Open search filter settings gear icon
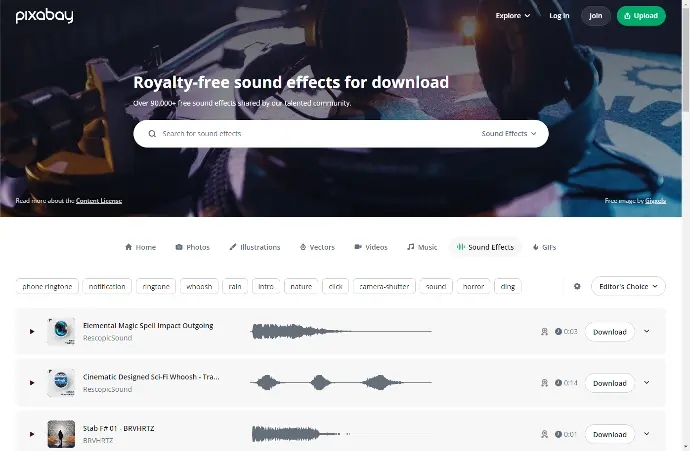The height and width of the screenshot is (451, 690). click(577, 286)
